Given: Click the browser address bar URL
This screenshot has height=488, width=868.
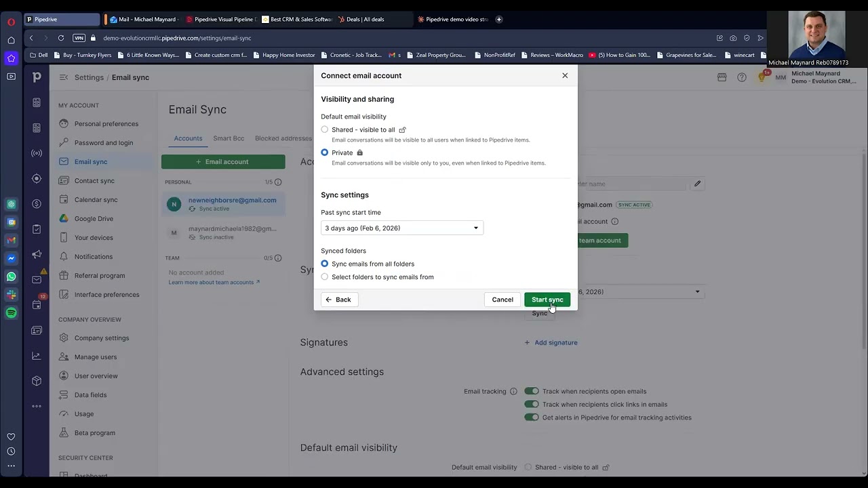Looking at the screenshot, I should pos(177,38).
